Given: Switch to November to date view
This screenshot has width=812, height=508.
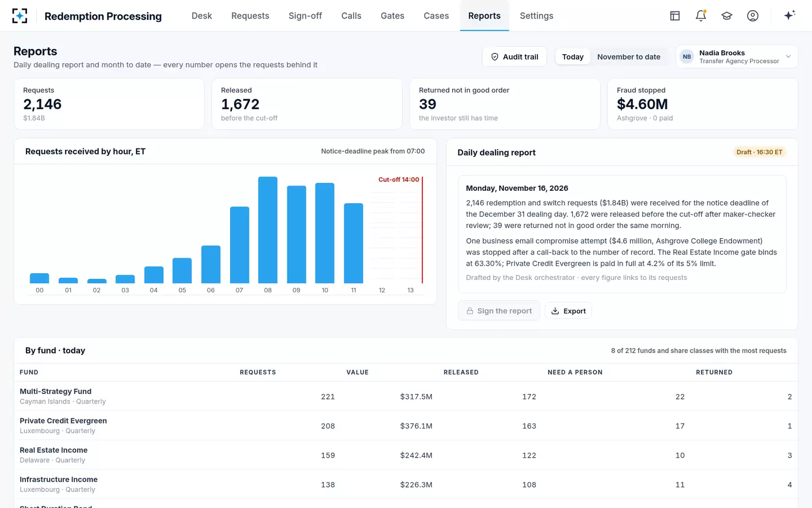Looking at the screenshot, I should pyautogui.click(x=628, y=57).
